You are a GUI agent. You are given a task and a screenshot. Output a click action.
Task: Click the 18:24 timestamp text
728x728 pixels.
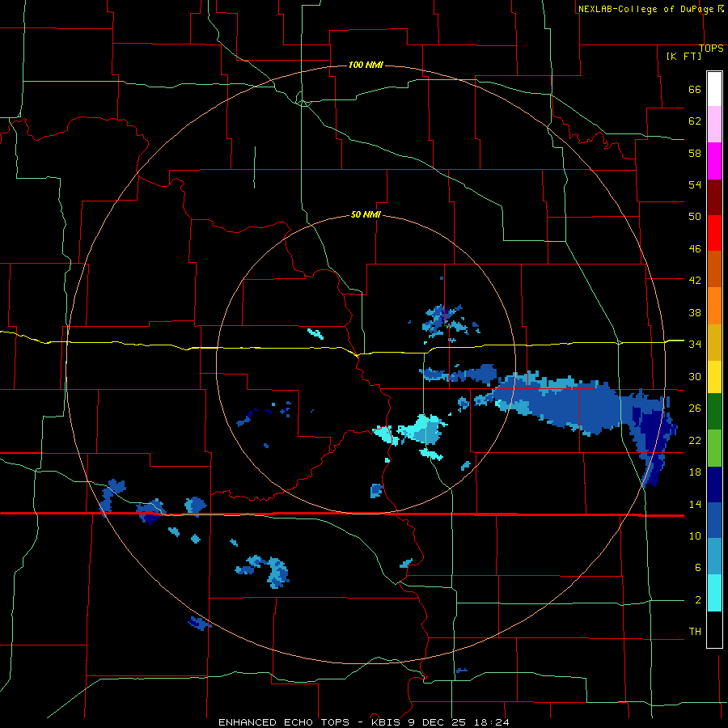click(492, 722)
